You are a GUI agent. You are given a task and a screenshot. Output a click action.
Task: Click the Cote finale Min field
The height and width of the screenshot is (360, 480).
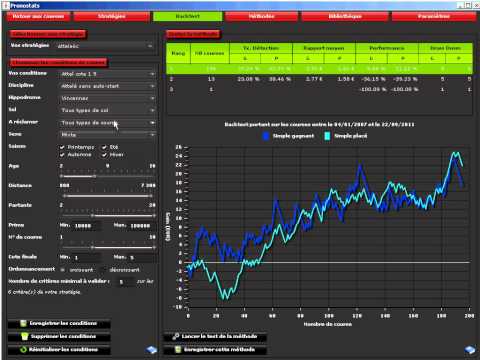click(x=86, y=258)
